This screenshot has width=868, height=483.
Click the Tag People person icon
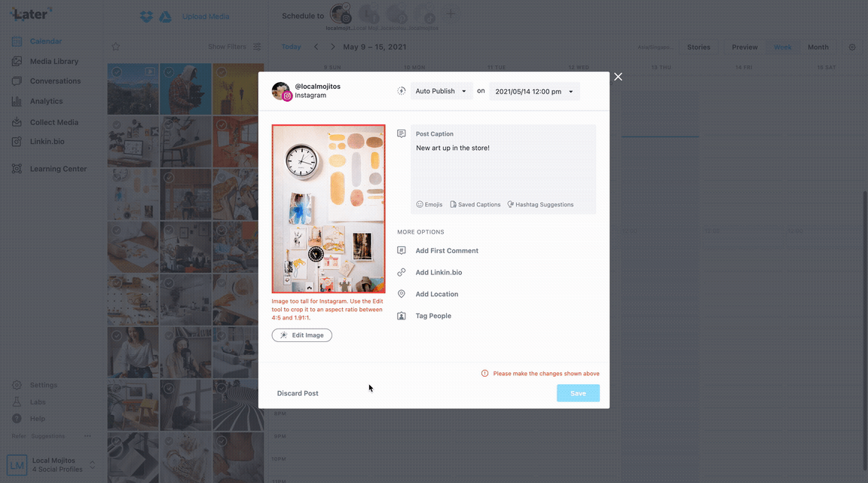point(402,316)
